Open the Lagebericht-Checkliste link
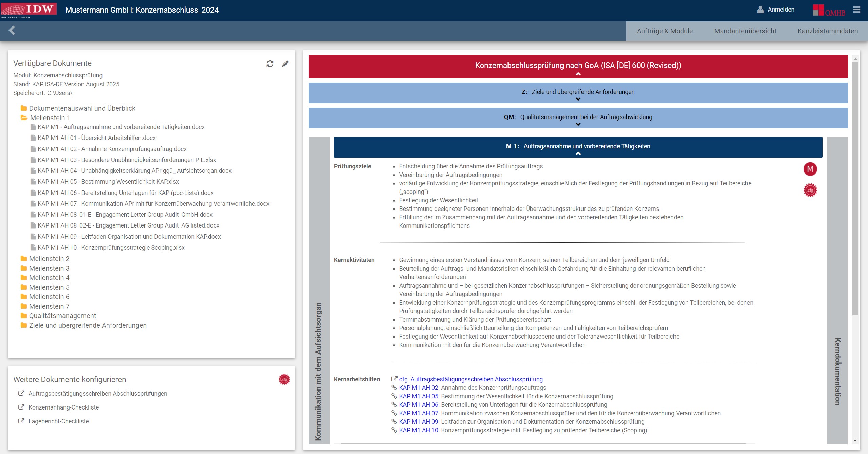Screen dimensions: 868x454 click(x=58, y=421)
